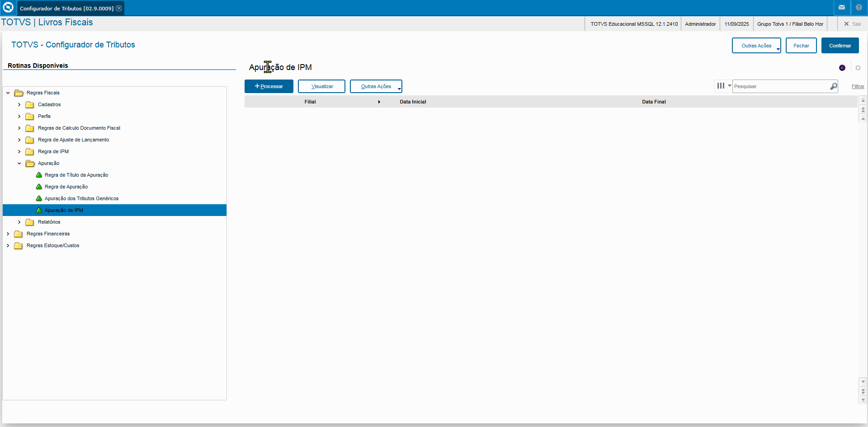Sort by the Data Final column header
Screen dimensions: 868x427
tap(654, 102)
